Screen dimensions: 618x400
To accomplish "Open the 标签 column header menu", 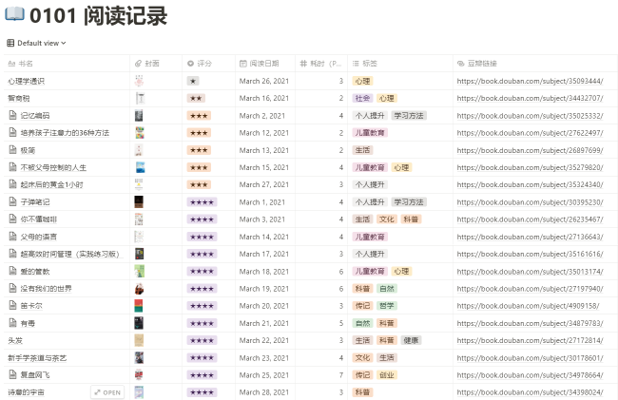I will click(x=400, y=63).
